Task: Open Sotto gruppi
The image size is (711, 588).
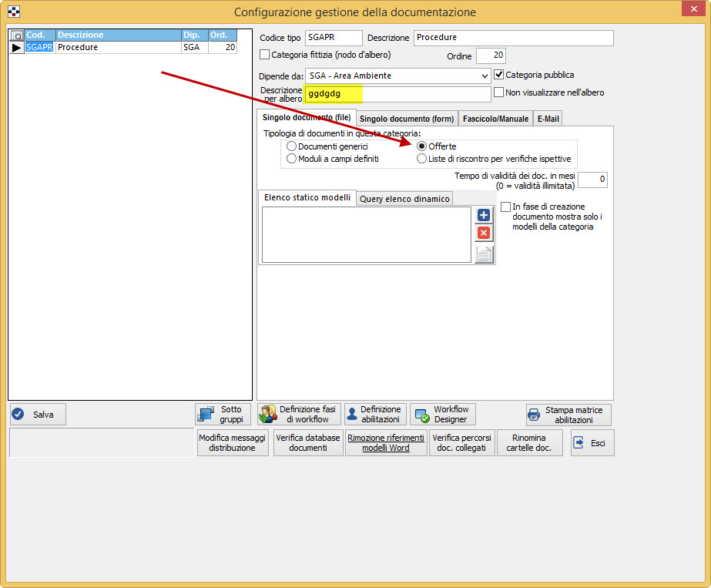Action: pos(223,415)
